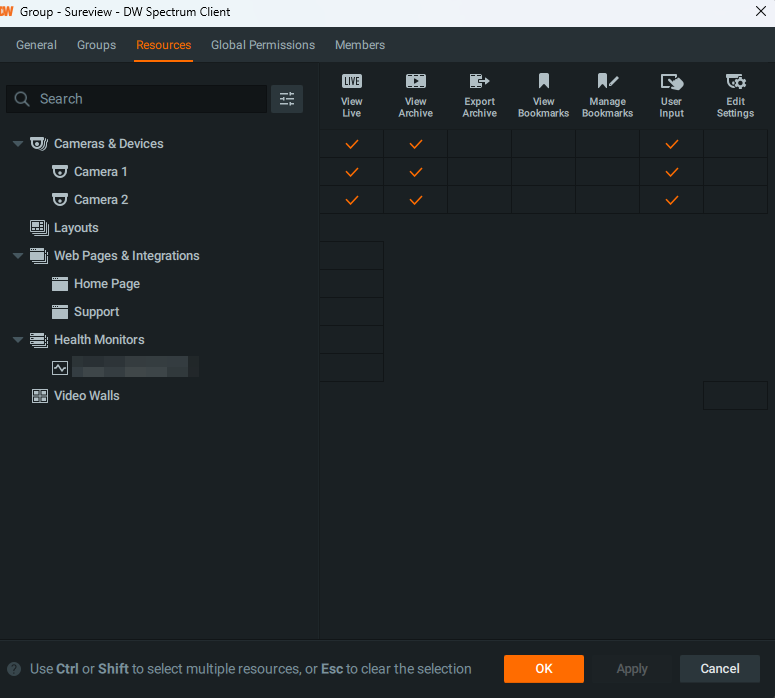
Task: Enable Export Archive for Camera 1
Action: click(x=479, y=172)
